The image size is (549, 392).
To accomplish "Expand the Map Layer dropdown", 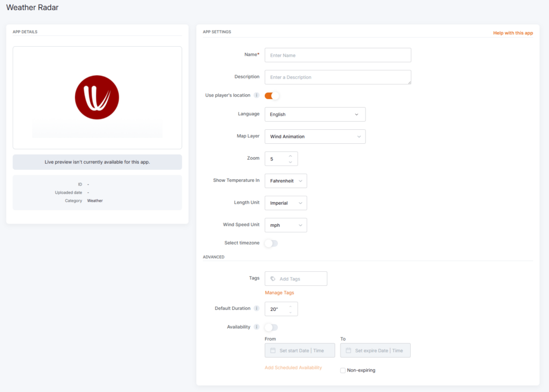I will point(315,137).
